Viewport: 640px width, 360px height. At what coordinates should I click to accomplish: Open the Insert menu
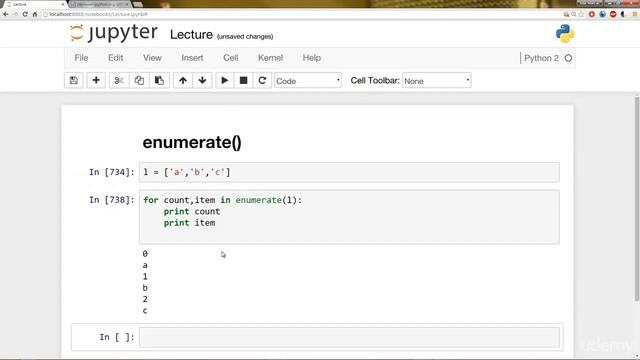[192, 58]
